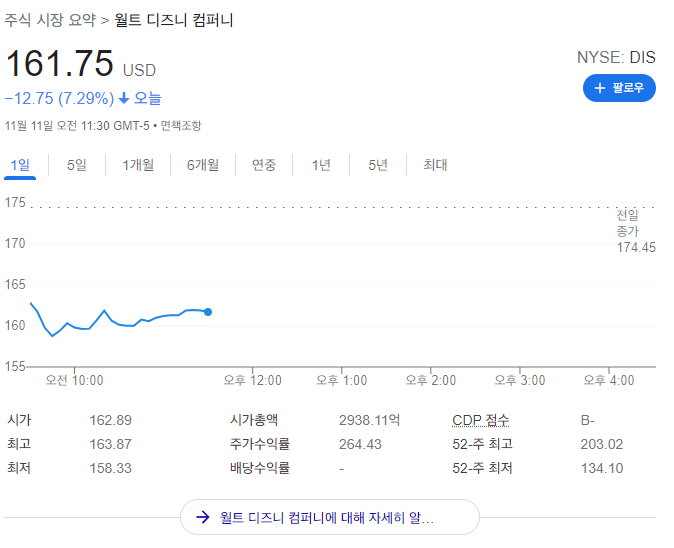Screen dimensions: 674x548
Task: Open the 6개월 range tab
Action: 202,165
